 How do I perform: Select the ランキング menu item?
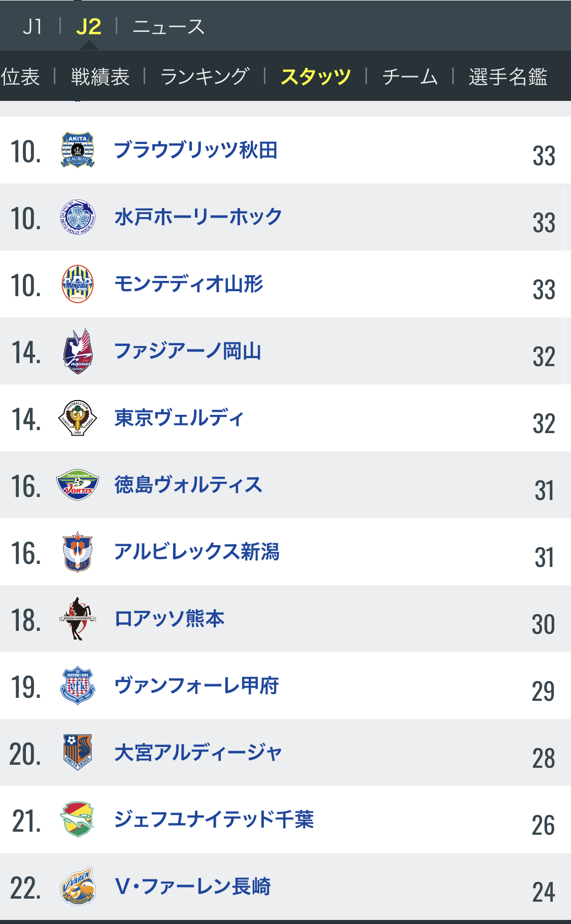[x=205, y=77]
